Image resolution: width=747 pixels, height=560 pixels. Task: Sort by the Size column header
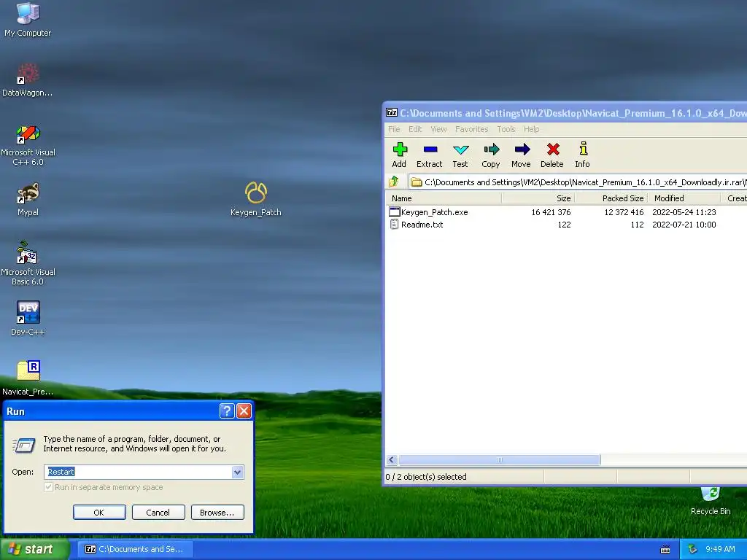(538, 198)
